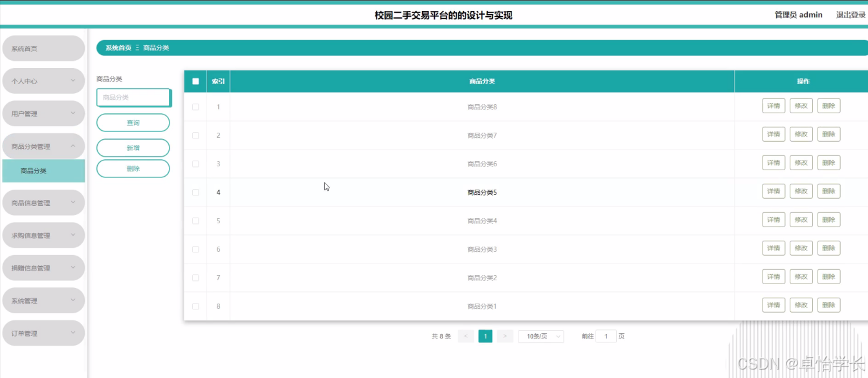Expand the 商品信息管理 sidebar menu
Screen dimensions: 868x378
44,203
